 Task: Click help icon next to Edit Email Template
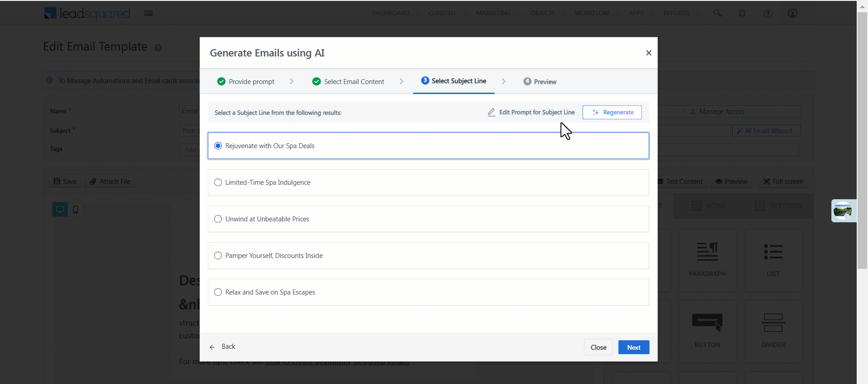pos(158,47)
